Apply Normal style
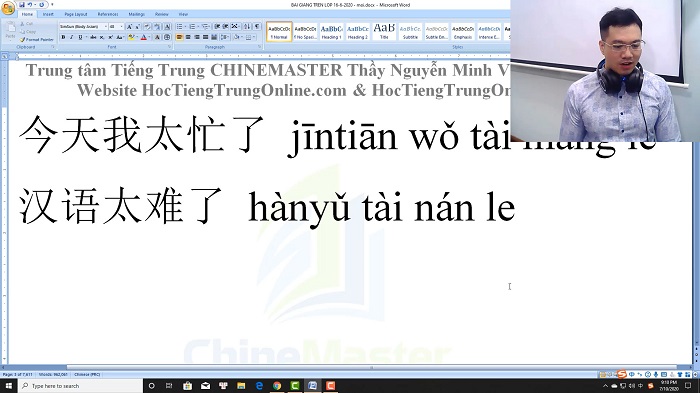Screen dimensions: 700x393 tap(279, 32)
